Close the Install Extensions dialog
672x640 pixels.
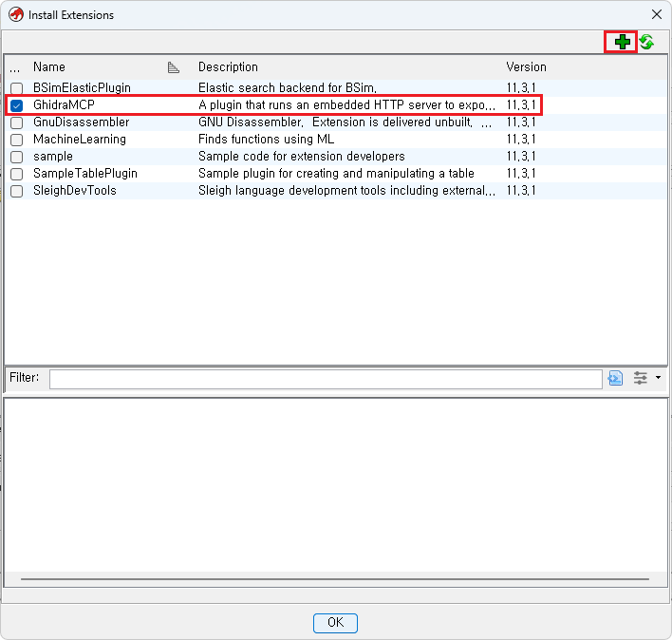pos(656,14)
